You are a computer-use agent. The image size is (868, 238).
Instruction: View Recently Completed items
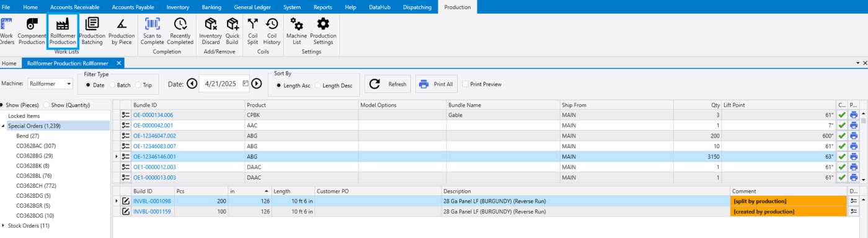click(180, 30)
